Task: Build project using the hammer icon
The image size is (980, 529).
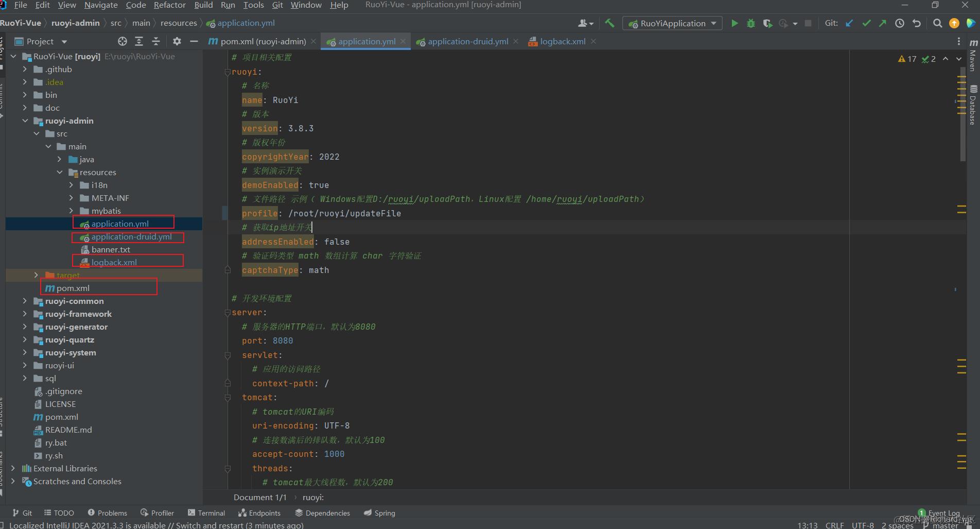Action: (x=609, y=23)
